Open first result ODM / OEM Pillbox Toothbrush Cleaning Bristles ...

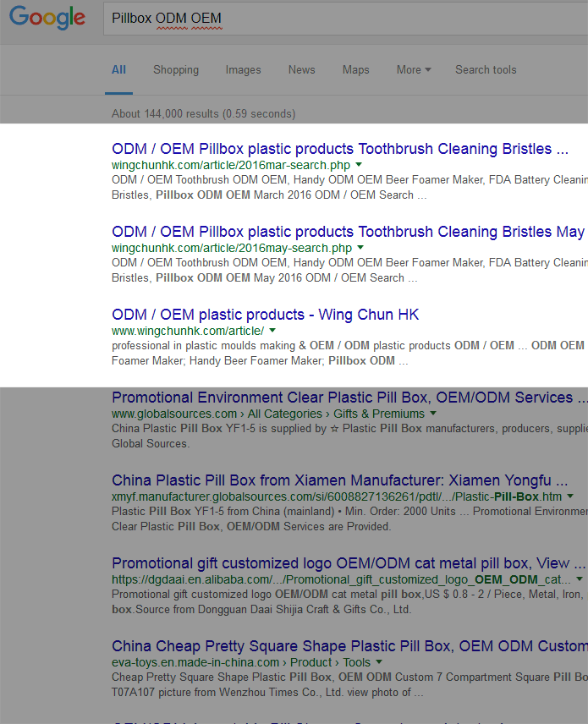[340, 149]
